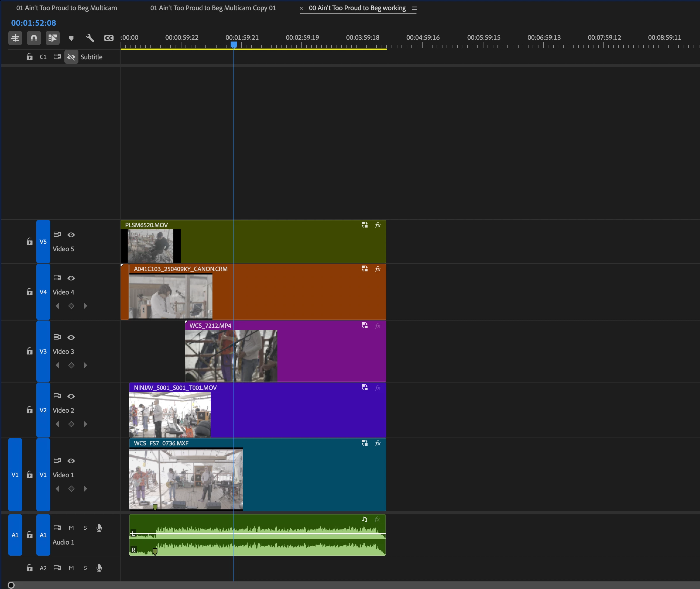Click fx badge on PLSM6520.MOV clip

click(378, 225)
